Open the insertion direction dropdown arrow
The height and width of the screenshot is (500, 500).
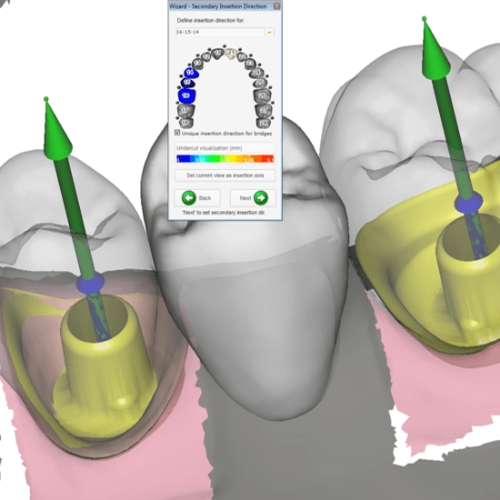[x=269, y=32]
